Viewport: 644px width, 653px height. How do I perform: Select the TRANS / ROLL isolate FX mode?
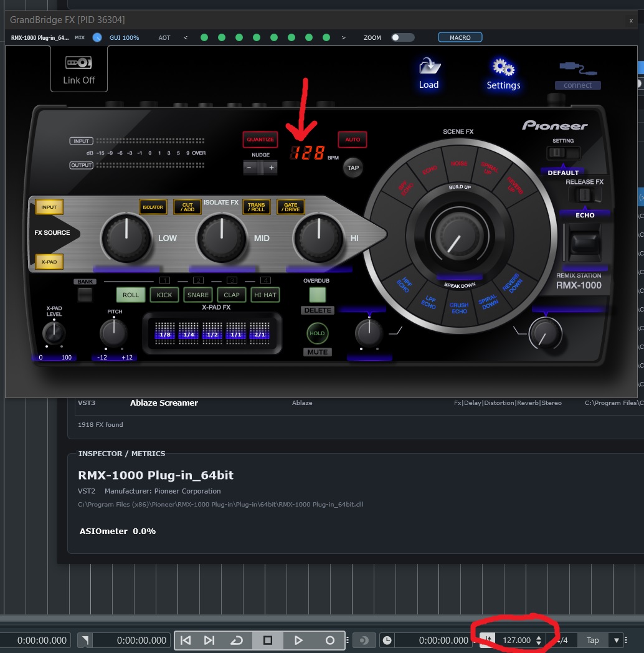tap(257, 207)
